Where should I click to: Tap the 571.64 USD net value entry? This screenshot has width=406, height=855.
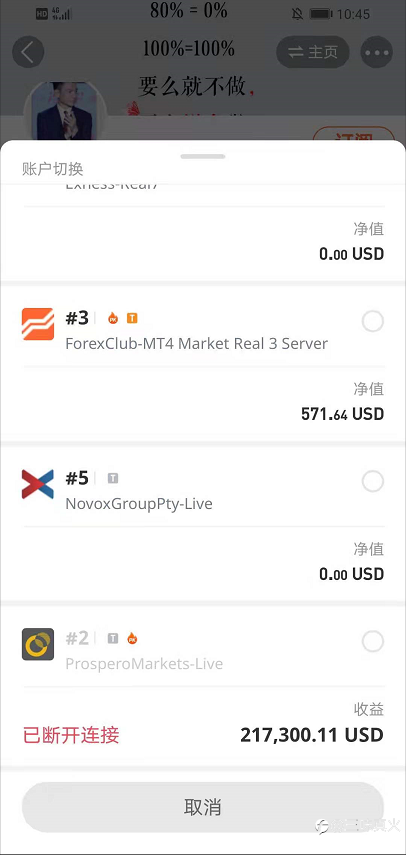[342, 414]
